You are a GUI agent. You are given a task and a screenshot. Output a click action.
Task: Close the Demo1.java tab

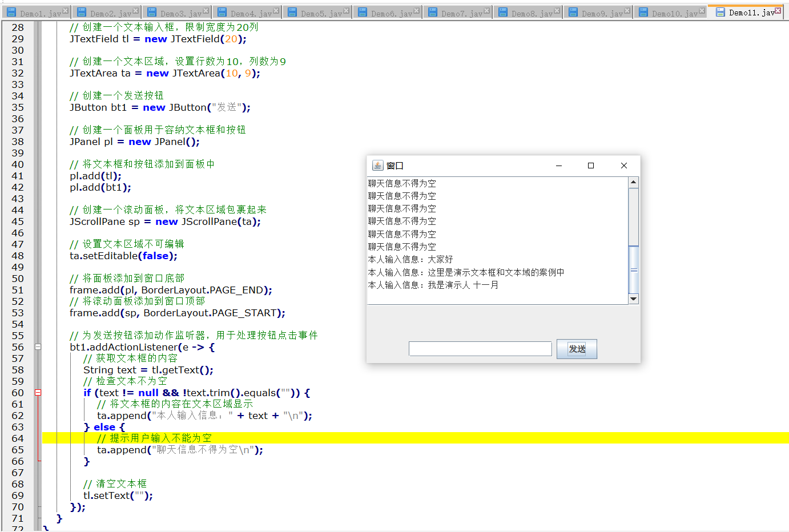66,11
